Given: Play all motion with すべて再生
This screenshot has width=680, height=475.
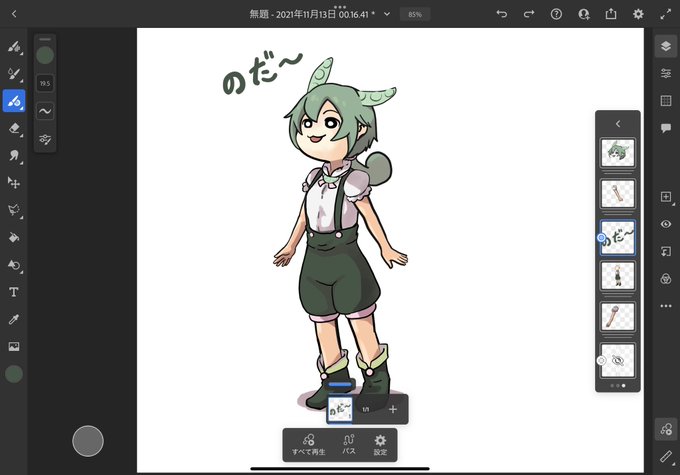Looking at the screenshot, I should [x=308, y=445].
